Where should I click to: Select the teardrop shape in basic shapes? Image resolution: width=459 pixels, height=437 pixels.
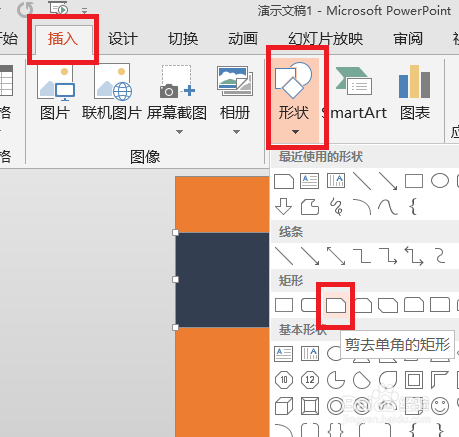pos(388,380)
